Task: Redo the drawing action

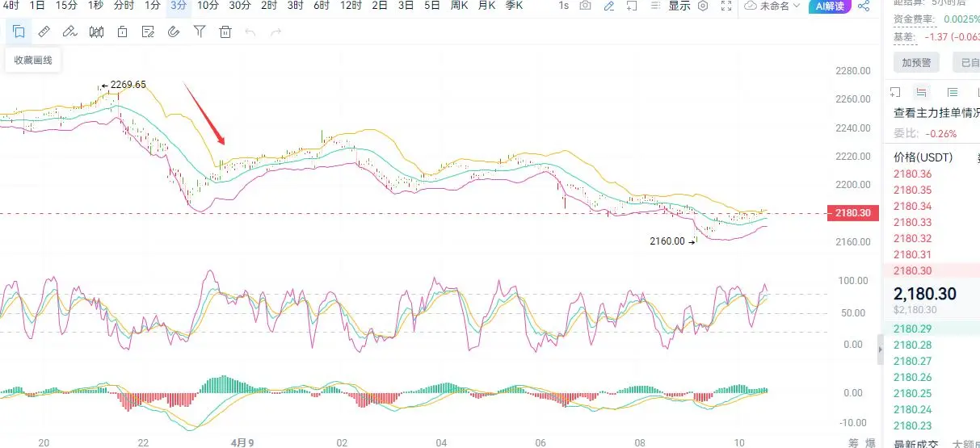Action: point(276,32)
